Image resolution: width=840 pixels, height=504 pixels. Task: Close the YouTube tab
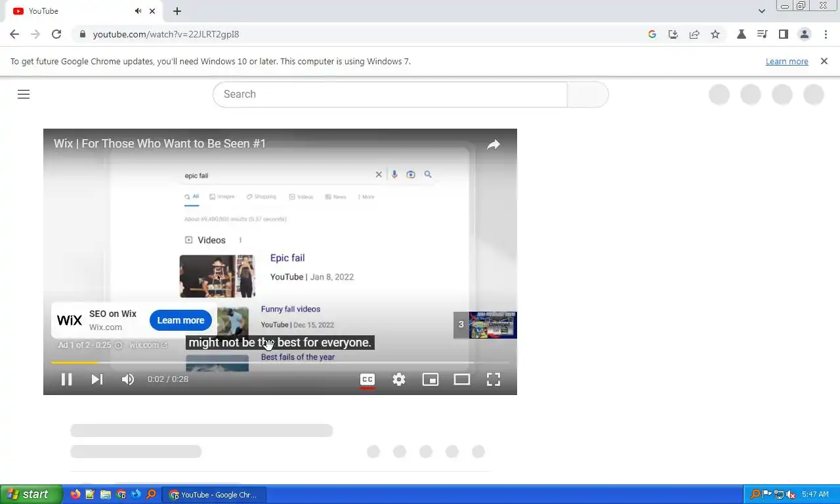(x=153, y=11)
